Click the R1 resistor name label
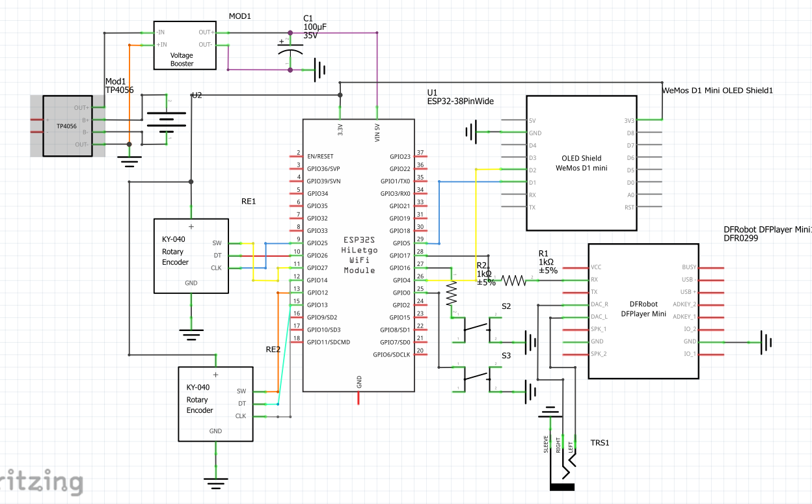This screenshot has height=504, width=812. tap(544, 253)
